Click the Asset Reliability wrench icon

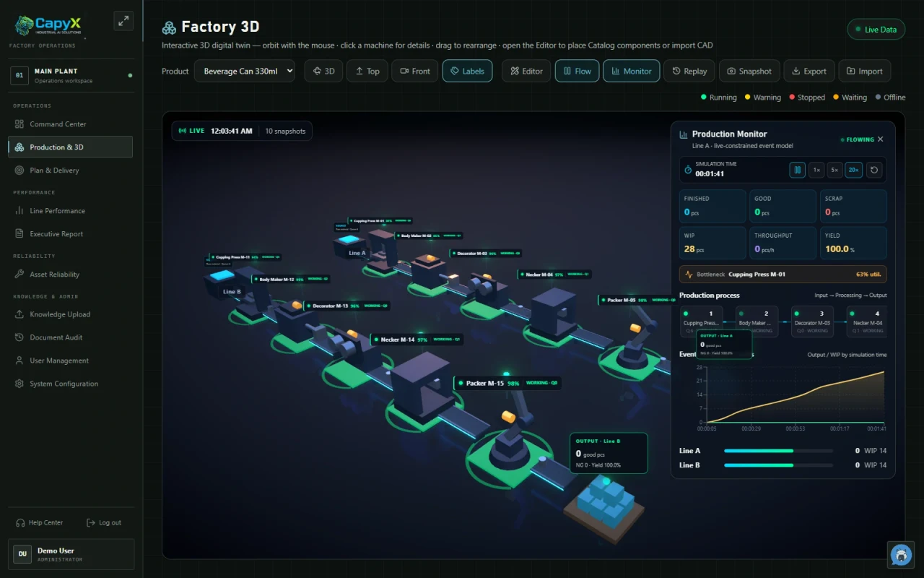(19, 275)
